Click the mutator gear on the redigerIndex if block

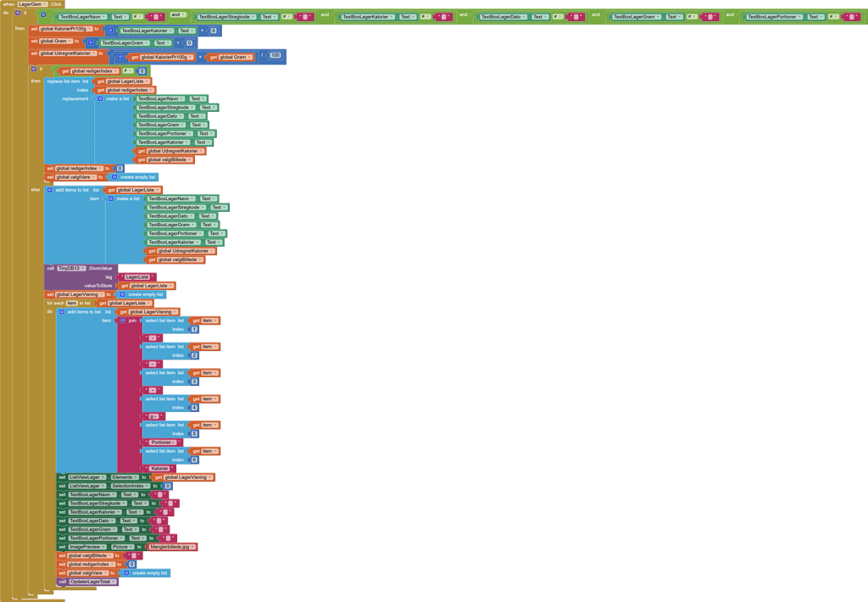pos(35,70)
